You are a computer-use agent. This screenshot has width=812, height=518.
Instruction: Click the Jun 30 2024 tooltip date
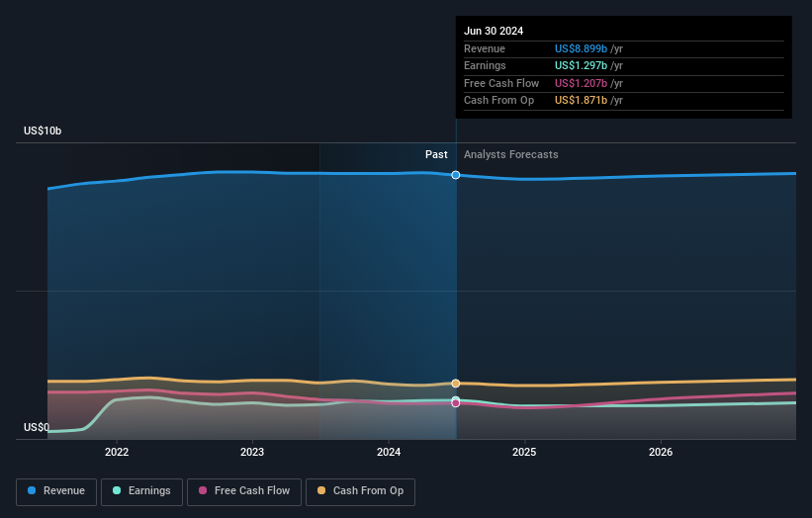coord(494,31)
